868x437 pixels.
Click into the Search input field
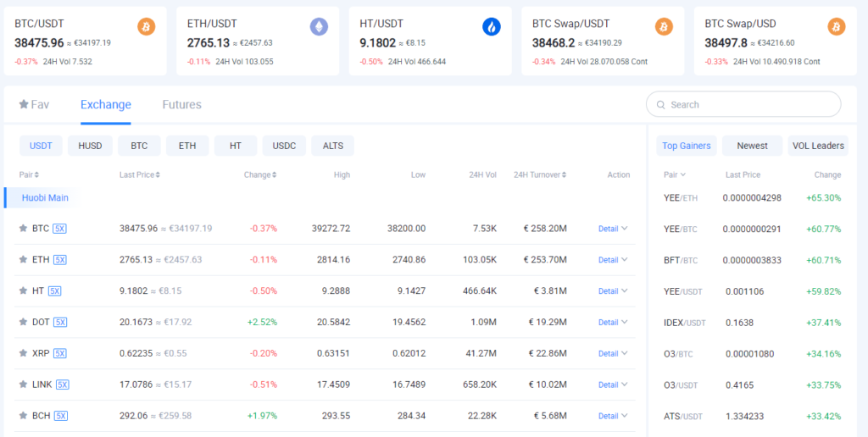click(743, 104)
